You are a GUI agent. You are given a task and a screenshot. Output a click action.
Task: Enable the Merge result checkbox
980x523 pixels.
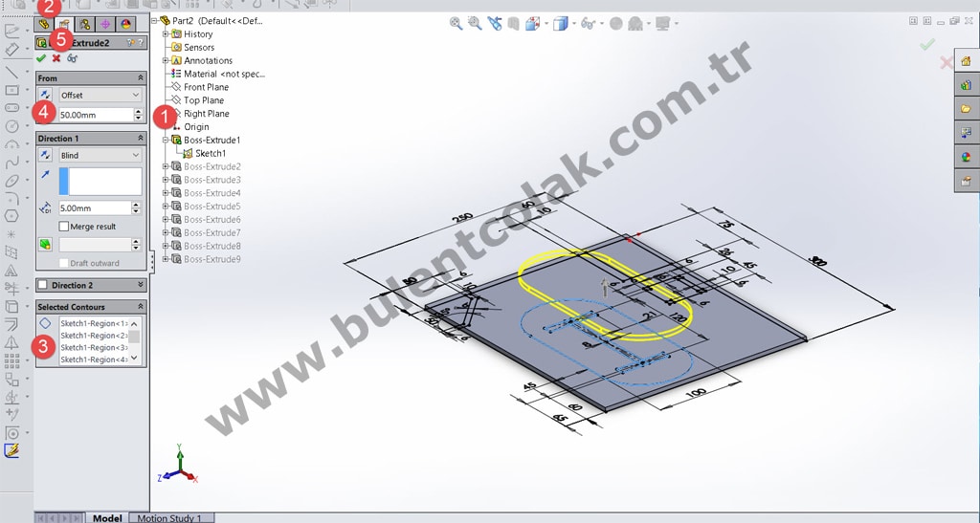click(x=64, y=227)
